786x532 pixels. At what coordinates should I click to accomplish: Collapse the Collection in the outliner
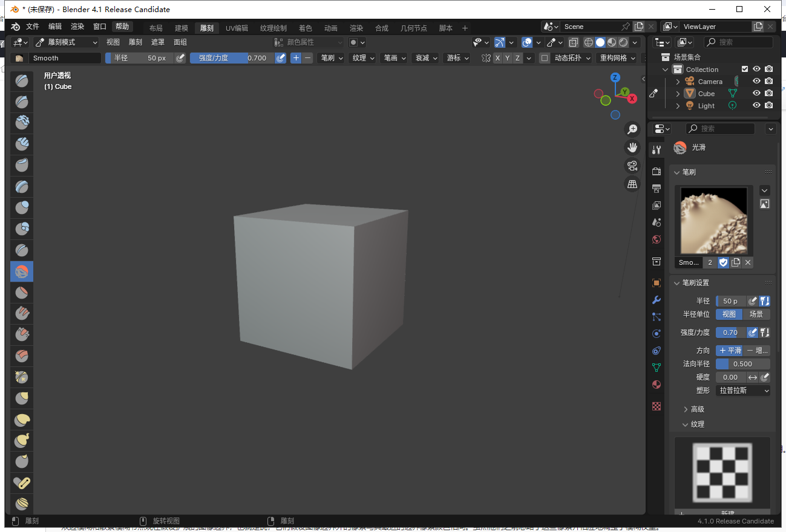pyautogui.click(x=667, y=69)
